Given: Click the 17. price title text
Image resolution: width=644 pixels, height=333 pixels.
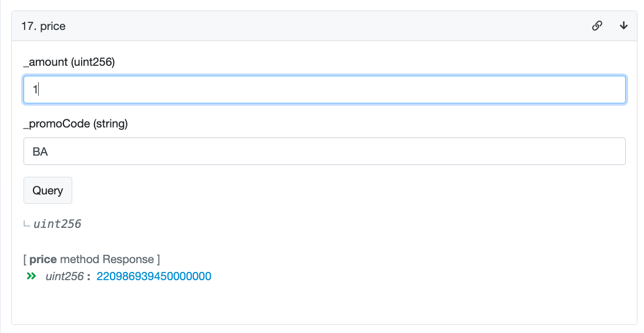Looking at the screenshot, I should (43, 26).
